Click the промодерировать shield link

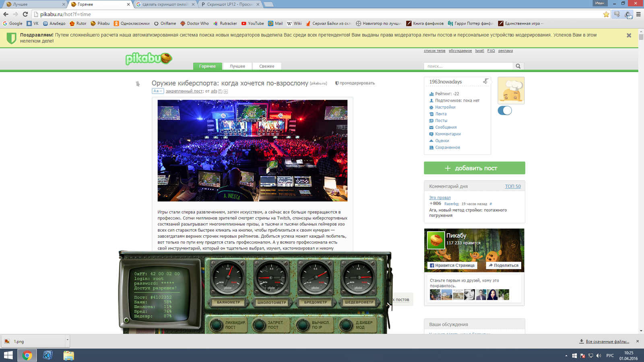[x=355, y=83]
